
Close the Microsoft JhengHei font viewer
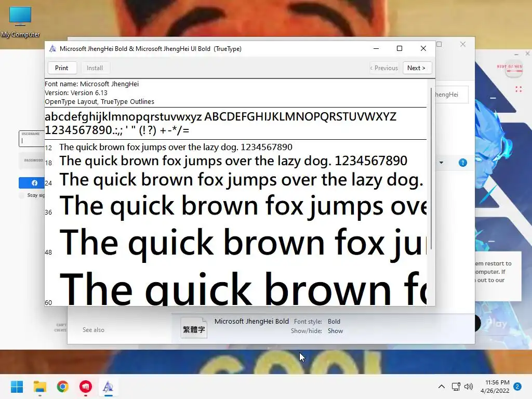click(423, 48)
